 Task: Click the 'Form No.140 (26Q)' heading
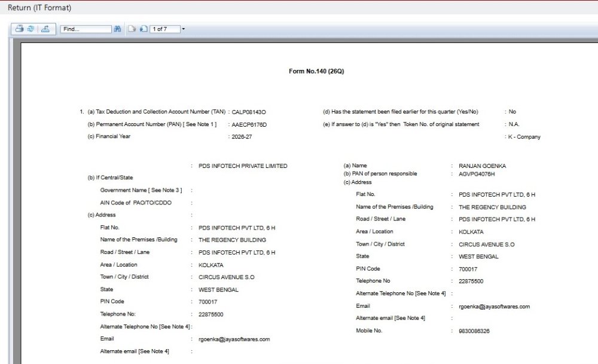[316, 71]
